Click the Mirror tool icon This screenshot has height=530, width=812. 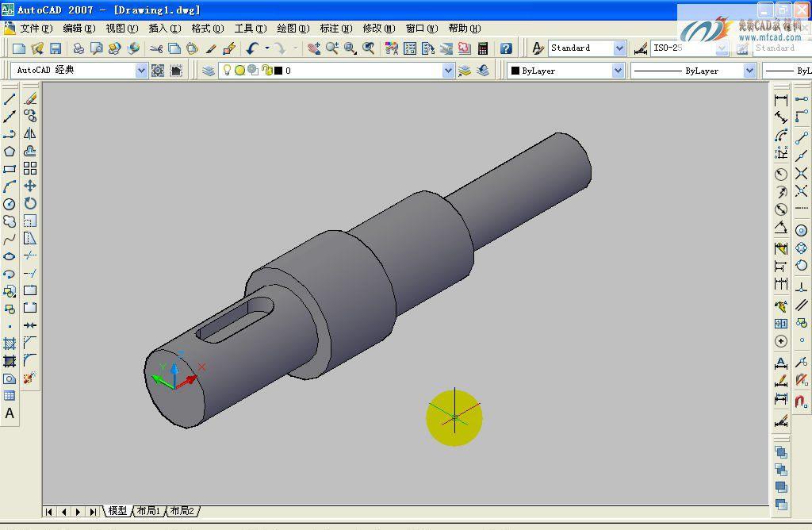point(30,134)
